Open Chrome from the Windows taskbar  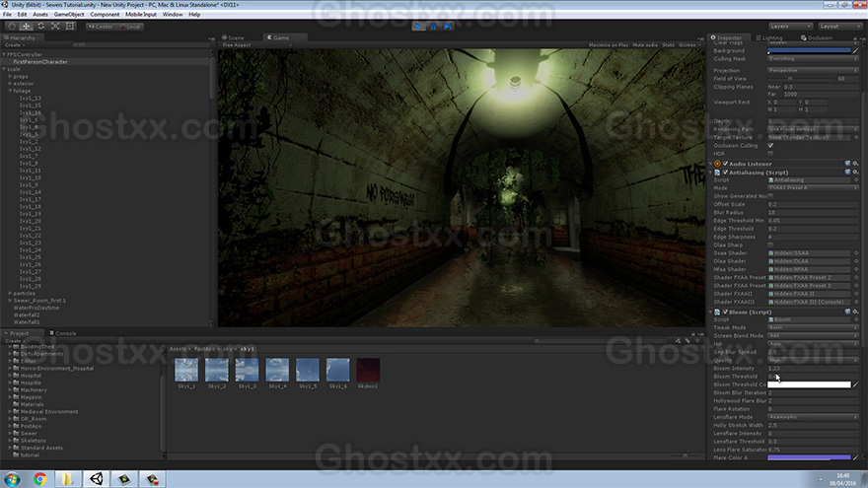point(39,478)
